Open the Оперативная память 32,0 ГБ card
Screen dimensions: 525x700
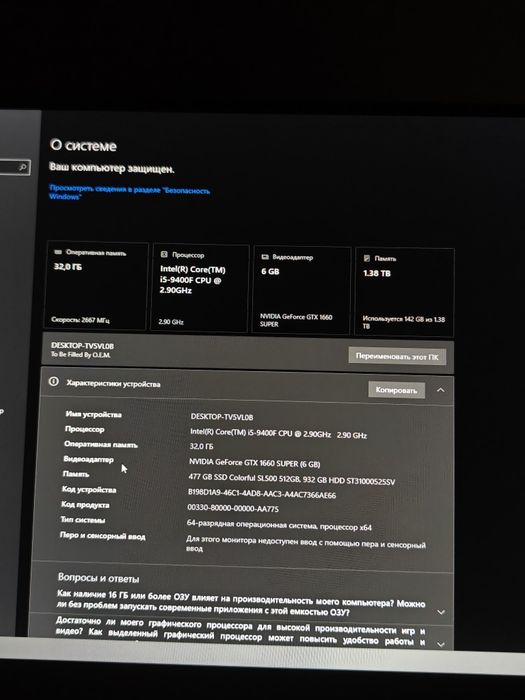[x=96, y=286]
